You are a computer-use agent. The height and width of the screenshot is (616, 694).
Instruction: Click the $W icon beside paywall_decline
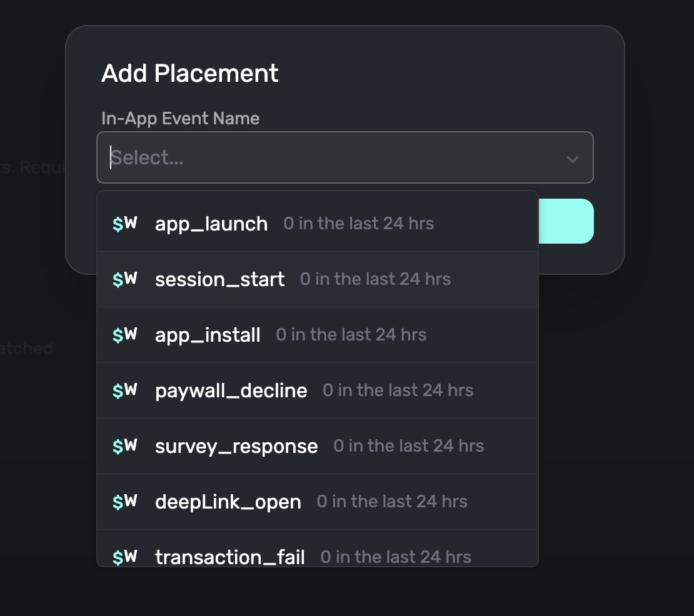point(125,390)
